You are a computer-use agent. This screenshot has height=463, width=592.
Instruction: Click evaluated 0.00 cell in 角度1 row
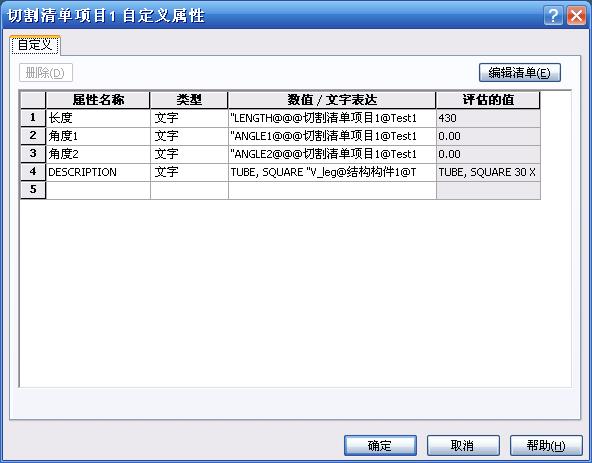click(x=488, y=136)
